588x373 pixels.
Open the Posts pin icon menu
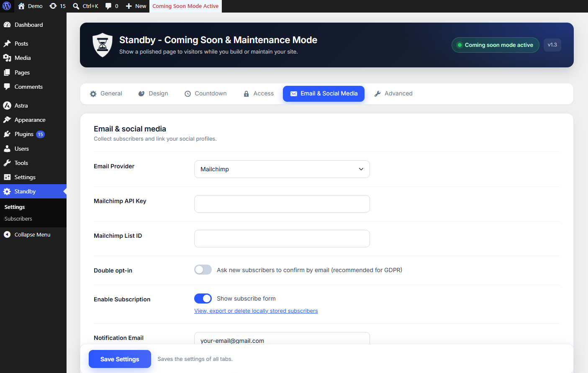[7, 44]
